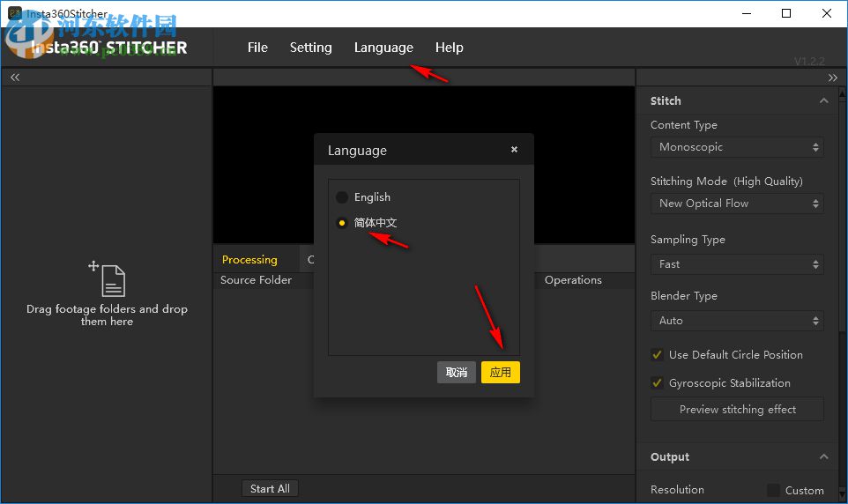Click the Insta360 Stitcher logo

pyautogui.click(x=108, y=48)
